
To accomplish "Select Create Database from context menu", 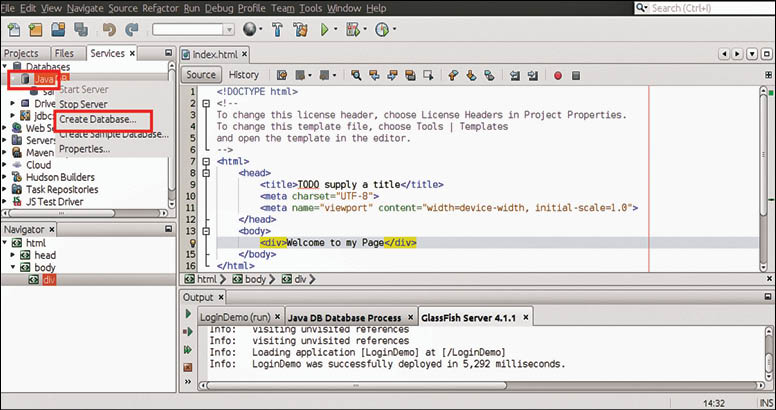I will coord(97,120).
